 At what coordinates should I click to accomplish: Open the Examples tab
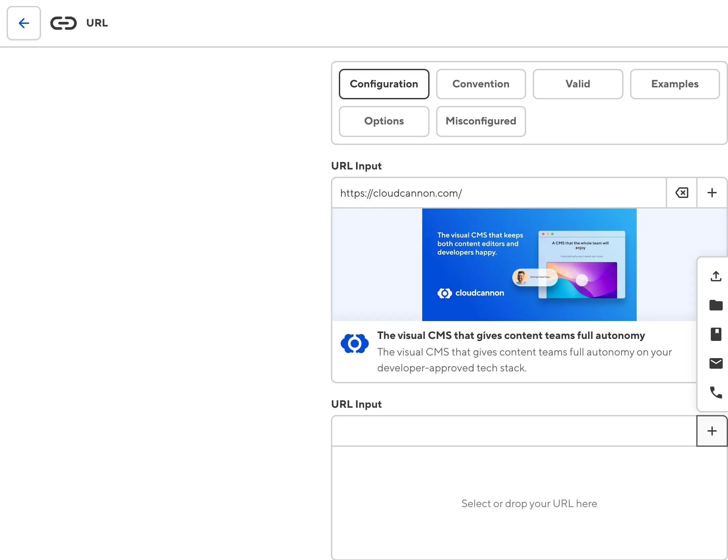(675, 84)
